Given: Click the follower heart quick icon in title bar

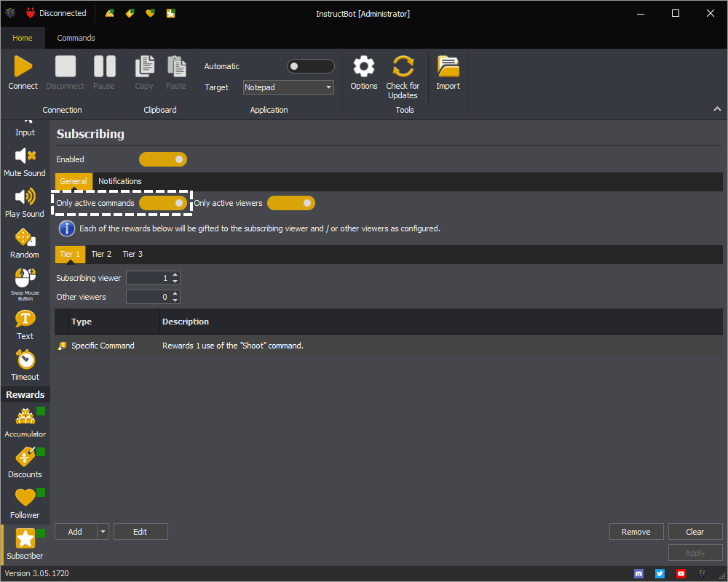Looking at the screenshot, I should [x=150, y=14].
